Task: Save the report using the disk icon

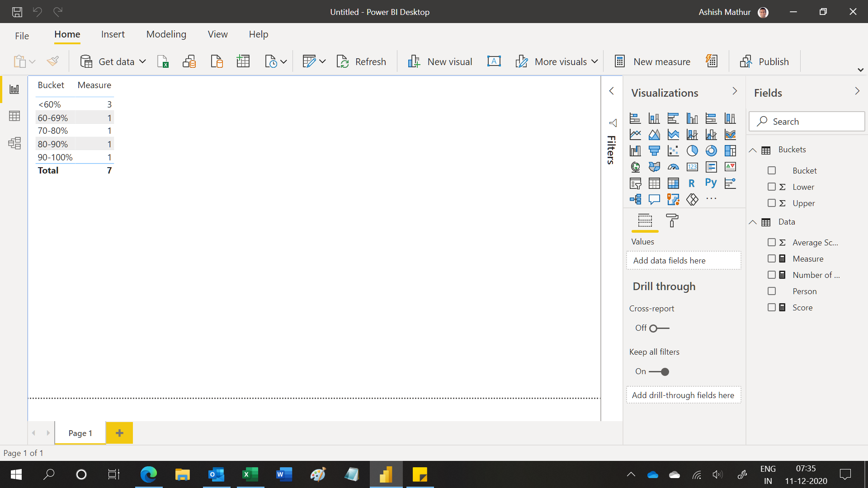Action: point(17,12)
